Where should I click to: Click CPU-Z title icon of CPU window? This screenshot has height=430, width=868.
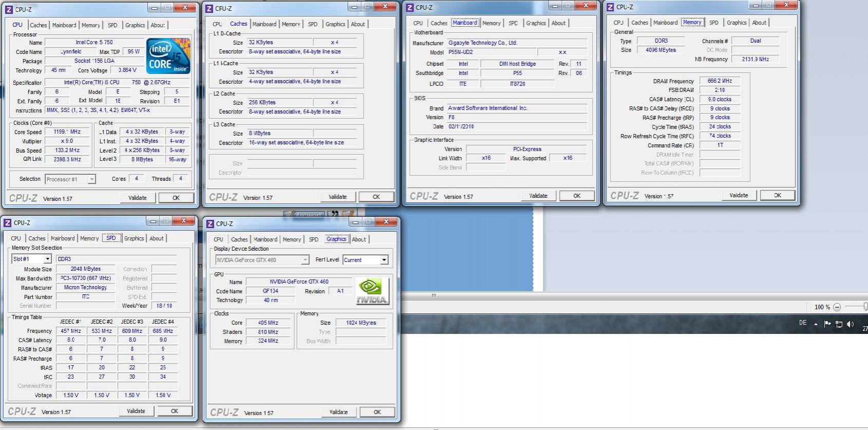pos(8,9)
